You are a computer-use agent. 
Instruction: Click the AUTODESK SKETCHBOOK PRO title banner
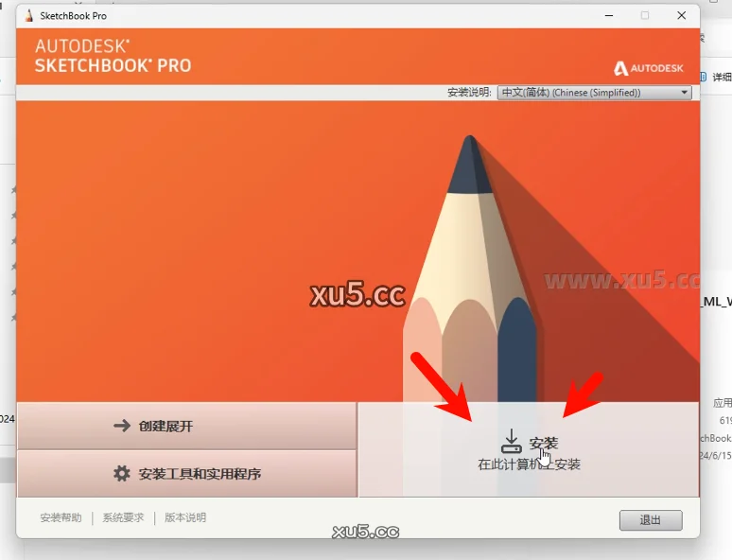(113, 56)
